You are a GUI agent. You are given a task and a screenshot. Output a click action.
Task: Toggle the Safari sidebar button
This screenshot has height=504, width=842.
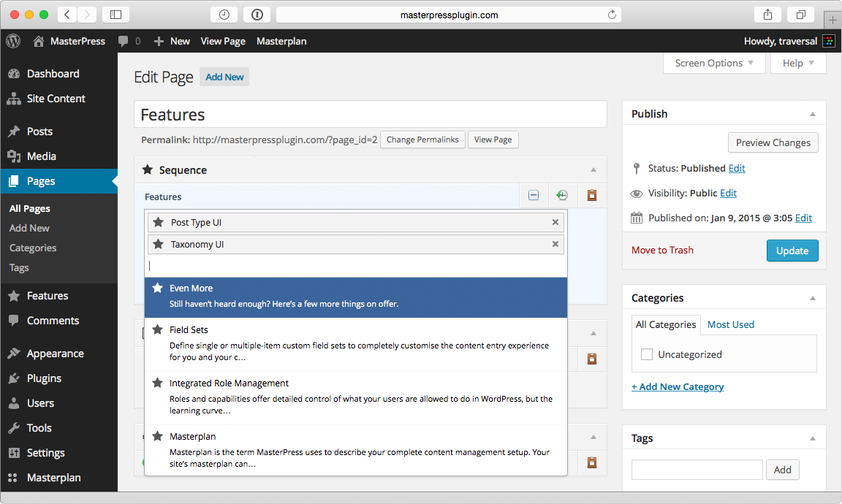(115, 15)
